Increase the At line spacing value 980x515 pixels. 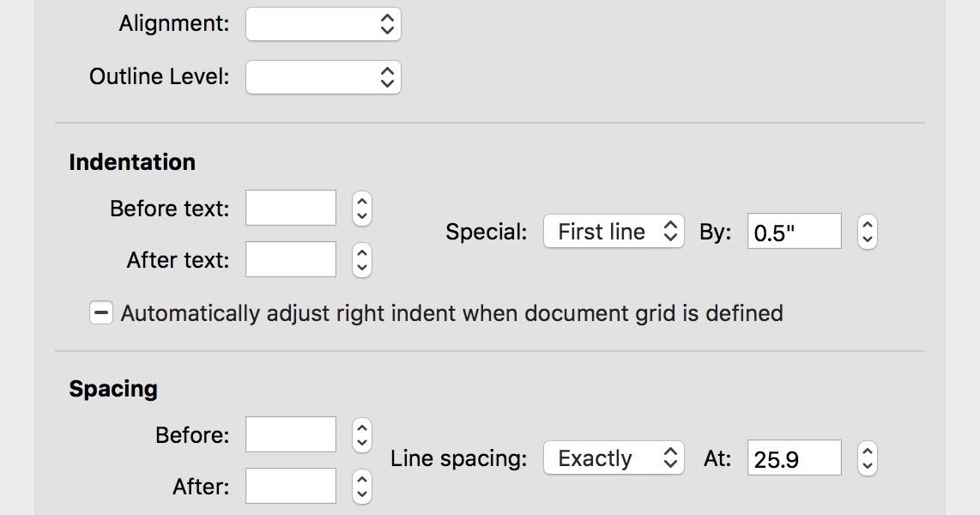pyautogui.click(x=867, y=452)
